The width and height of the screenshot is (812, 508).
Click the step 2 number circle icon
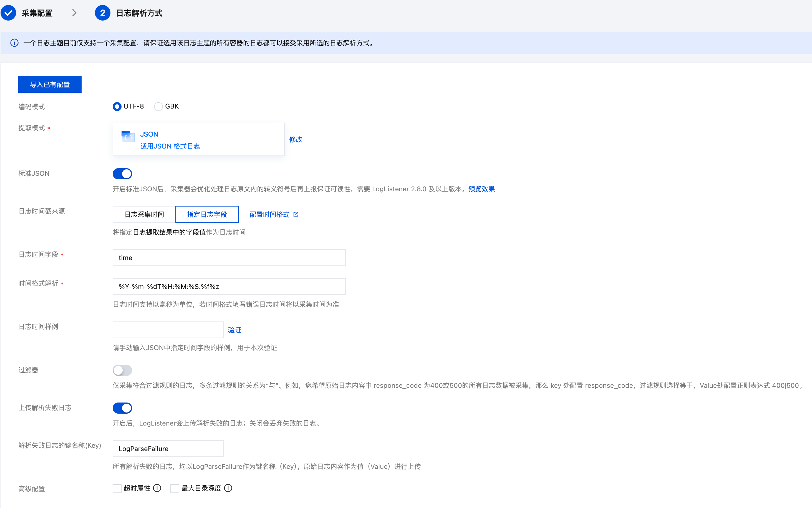point(102,13)
